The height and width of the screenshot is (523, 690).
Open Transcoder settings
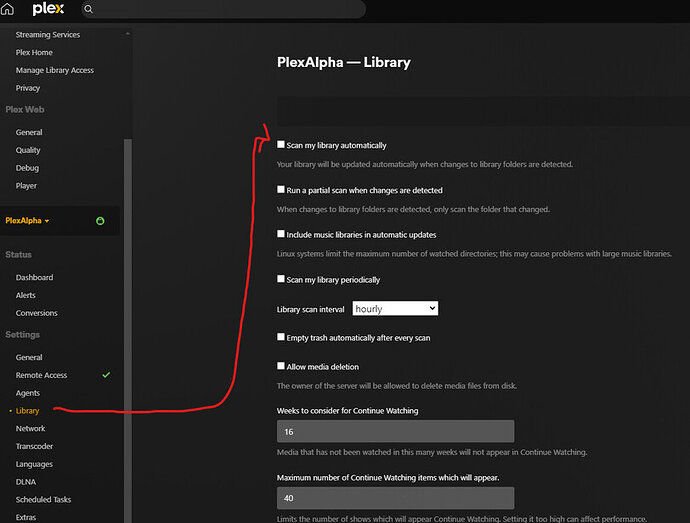34,446
